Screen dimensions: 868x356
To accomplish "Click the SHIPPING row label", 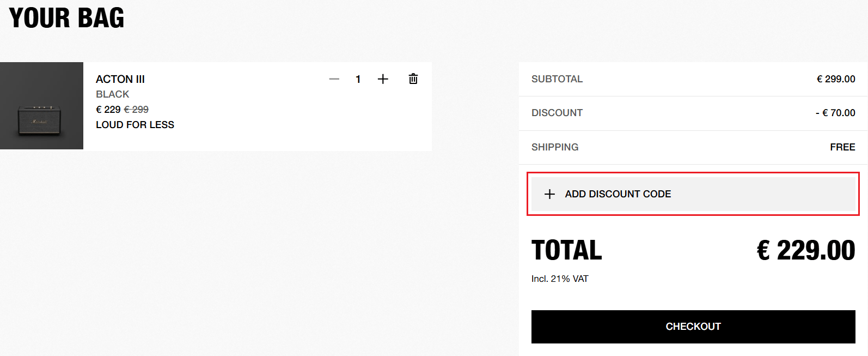I will [555, 147].
